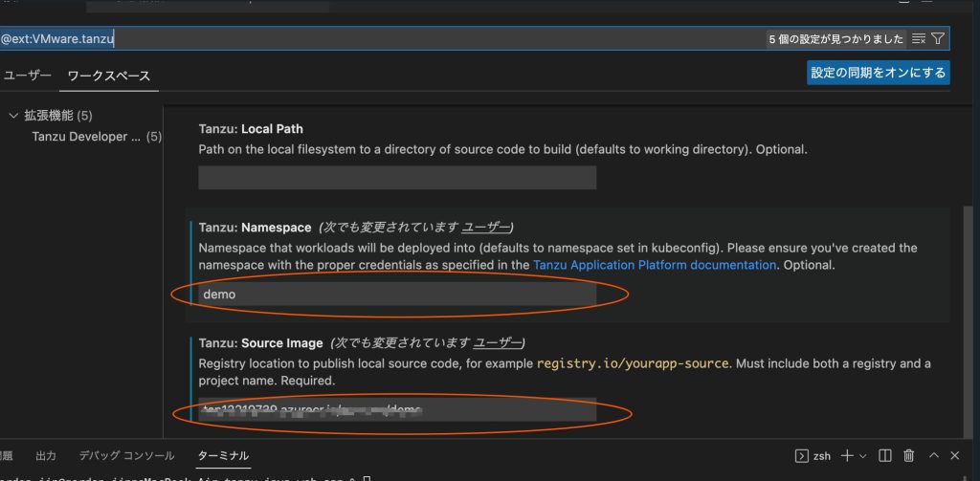Clear the settings search input

(x=918, y=39)
